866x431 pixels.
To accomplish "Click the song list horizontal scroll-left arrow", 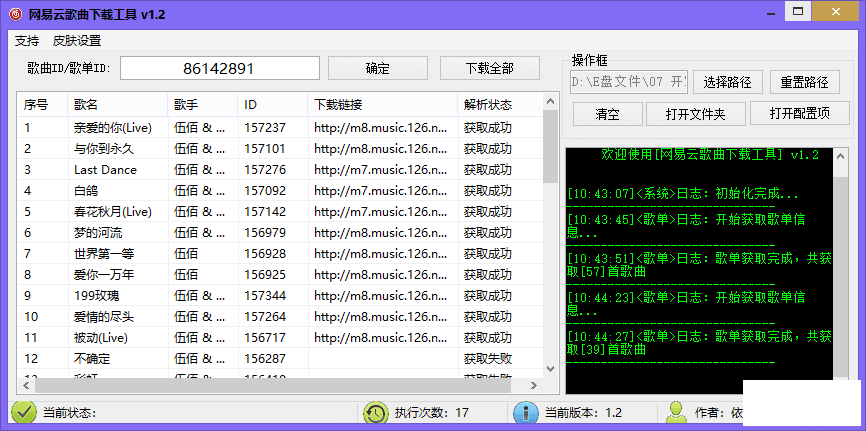I will click(25, 385).
